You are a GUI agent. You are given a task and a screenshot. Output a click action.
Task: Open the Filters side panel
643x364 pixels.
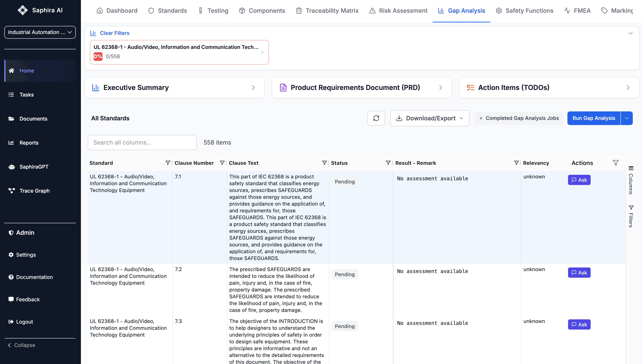(x=631, y=216)
